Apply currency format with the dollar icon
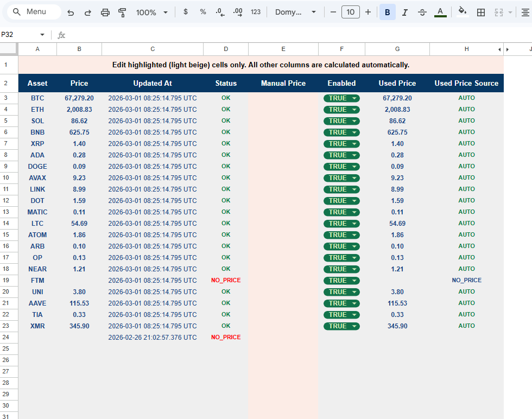Image resolution: width=532 pixels, height=419 pixels. point(186,11)
